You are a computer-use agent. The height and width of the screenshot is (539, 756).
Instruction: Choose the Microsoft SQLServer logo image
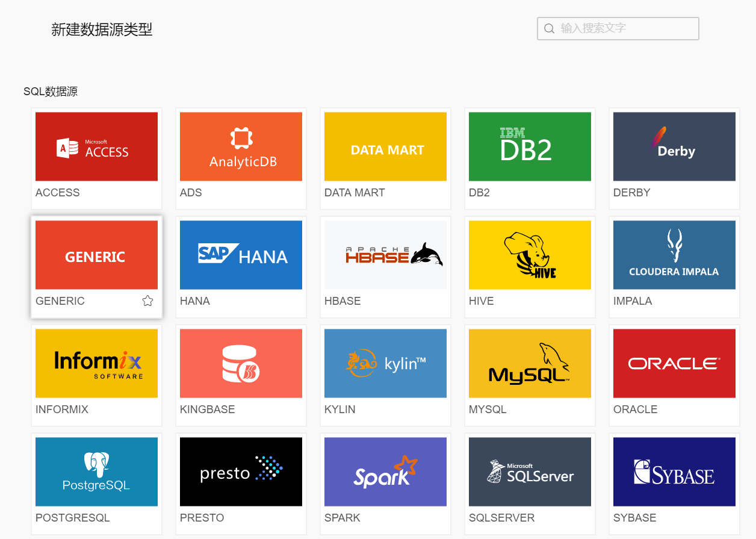pyautogui.click(x=530, y=472)
